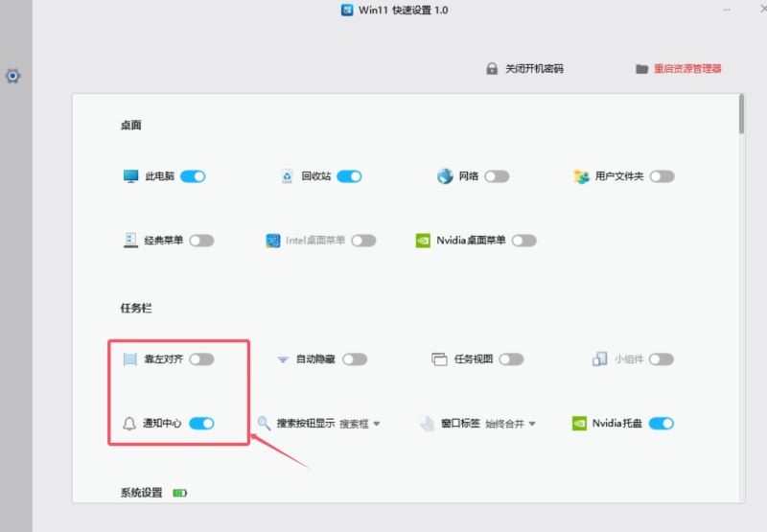
Task: Turn on the 靠左对齐 taskbar toggle
Action: (201, 359)
